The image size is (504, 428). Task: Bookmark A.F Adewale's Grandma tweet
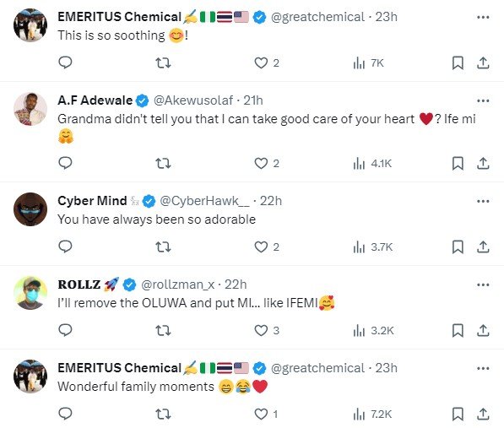[458, 163]
